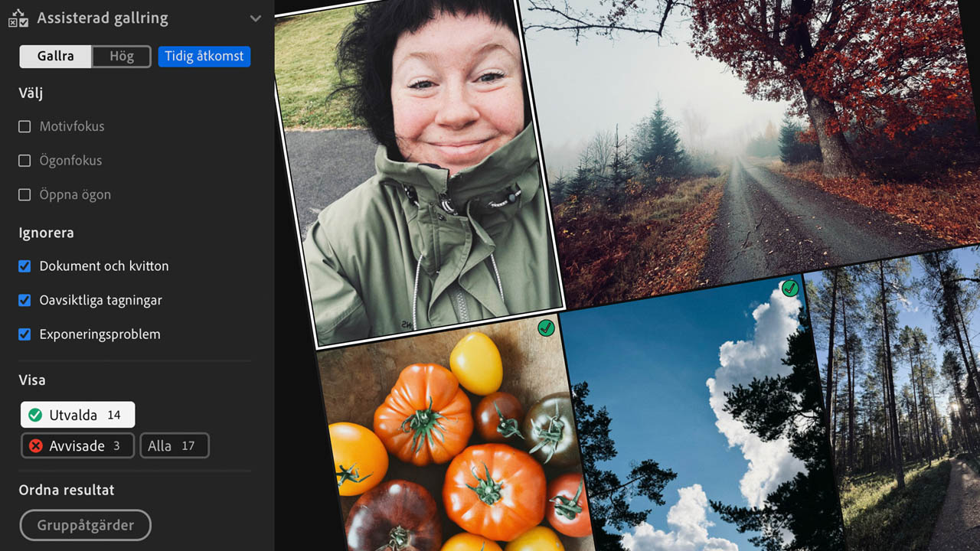Enable the Ögonfokus checkbox
The image size is (980, 551).
pos(24,161)
